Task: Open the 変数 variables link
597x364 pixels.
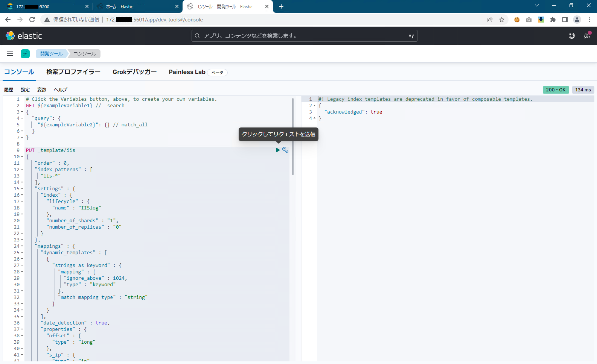Action: point(42,89)
